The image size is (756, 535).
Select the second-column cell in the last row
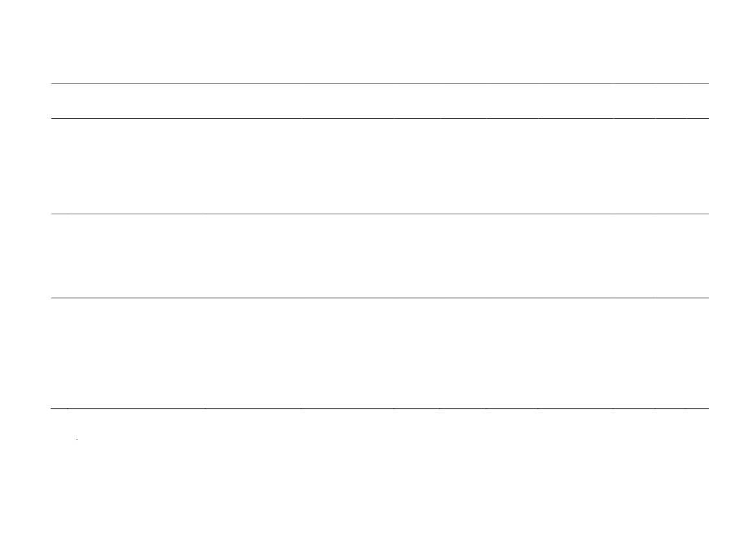tap(136, 353)
